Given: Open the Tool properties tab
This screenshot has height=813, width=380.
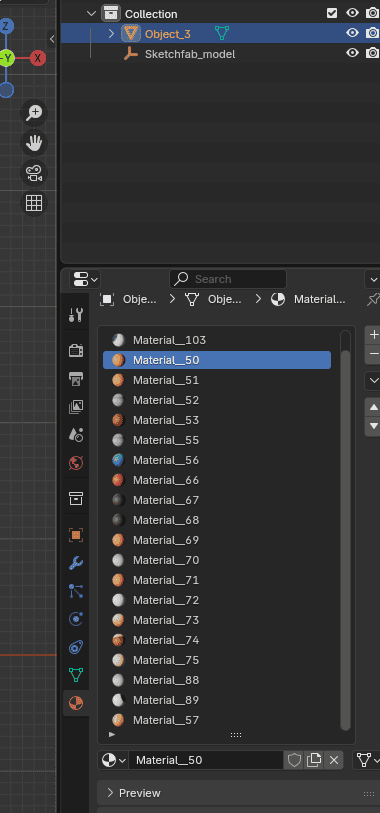Looking at the screenshot, I should point(76,315).
